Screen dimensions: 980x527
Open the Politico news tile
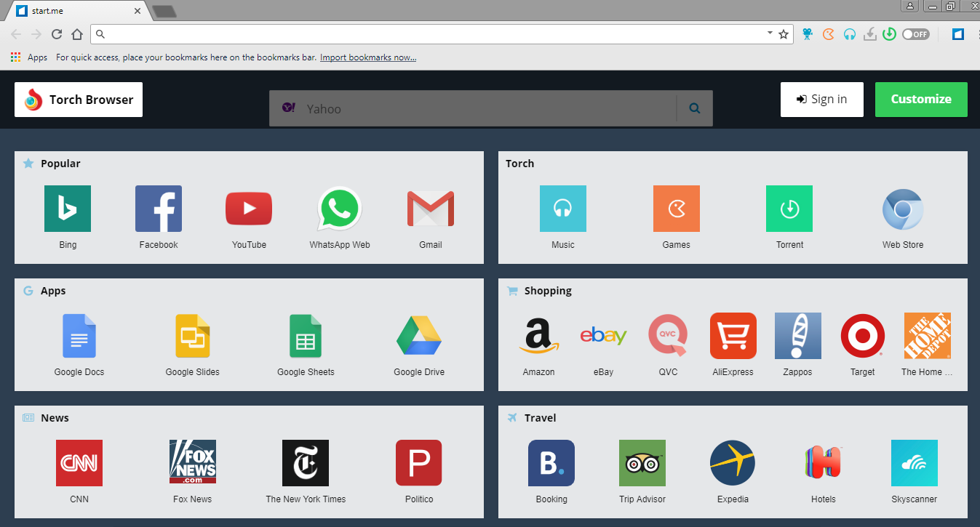pyautogui.click(x=419, y=472)
